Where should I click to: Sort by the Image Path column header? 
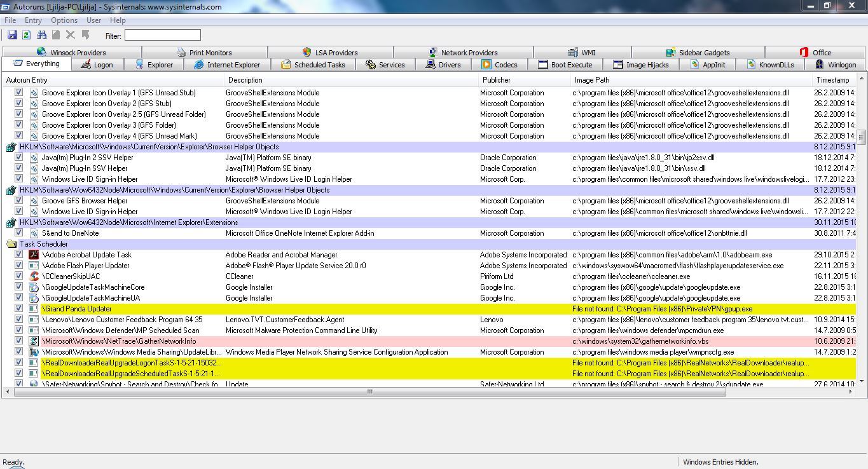click(592, 80)
